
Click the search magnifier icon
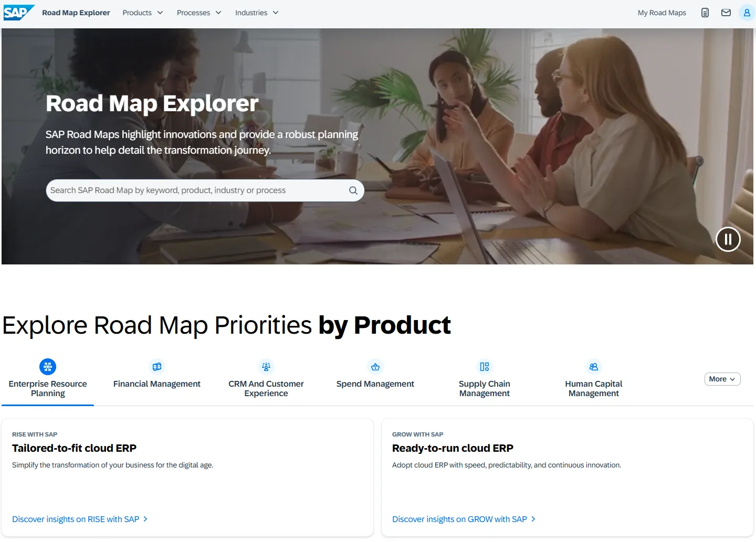[353, 190]
